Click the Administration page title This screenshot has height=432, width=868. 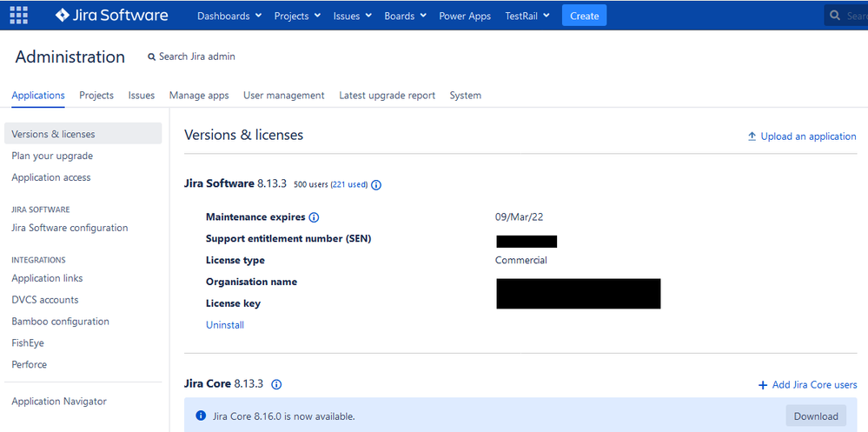click(70, 57)
